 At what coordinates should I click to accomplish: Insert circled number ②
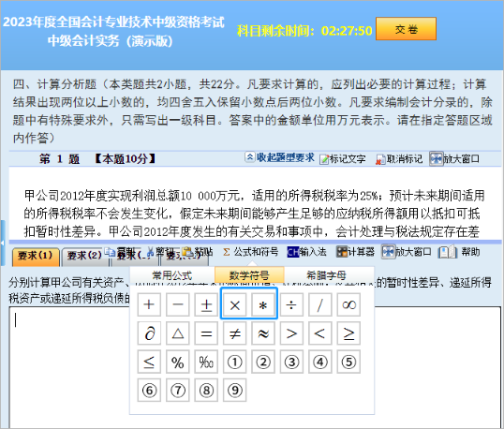pyautogui.click(x=263, y=362)
